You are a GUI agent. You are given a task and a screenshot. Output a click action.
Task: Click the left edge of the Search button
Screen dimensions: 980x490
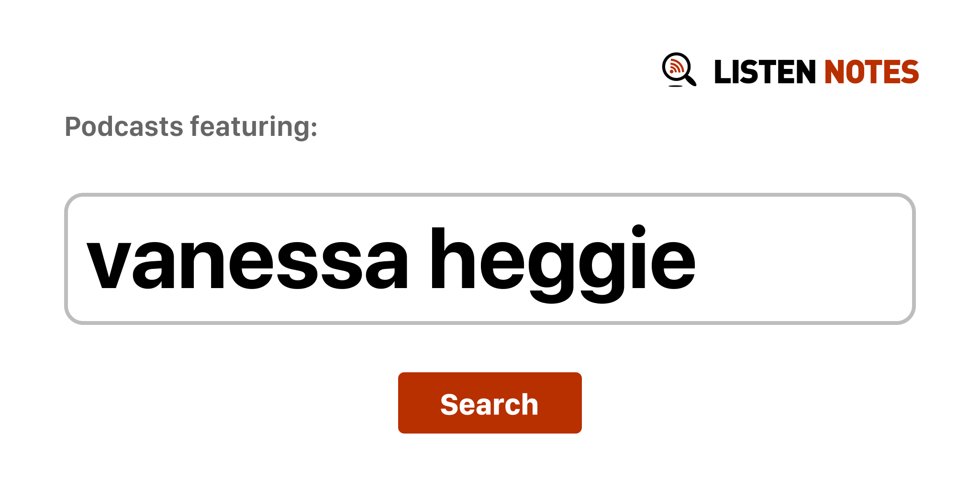point(401,403)
